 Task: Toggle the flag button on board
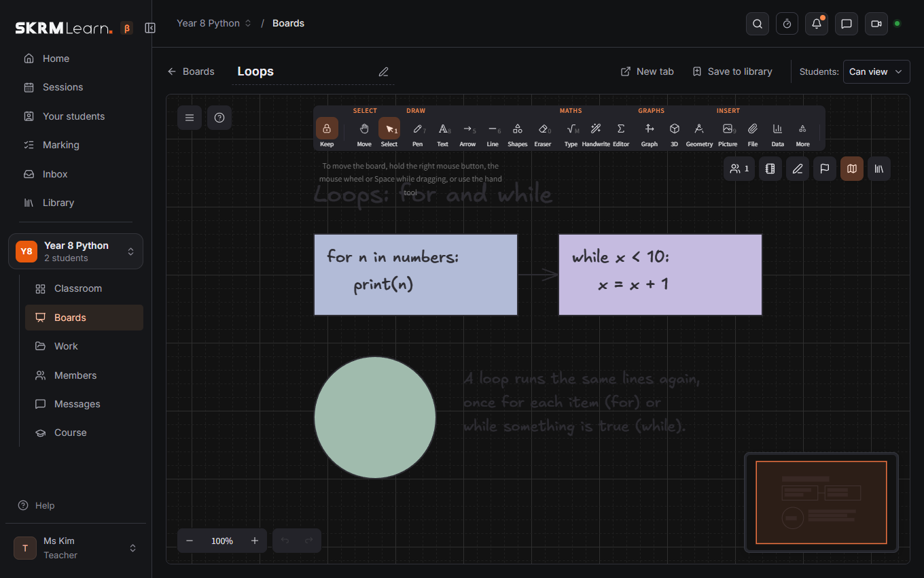tap(825, 169)
